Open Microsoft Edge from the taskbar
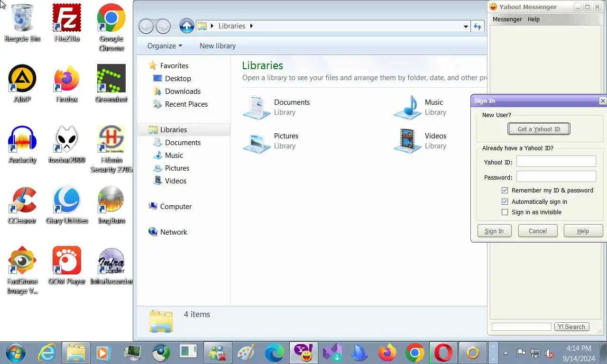This screenshot has height=364, width=607. (274, 353)
